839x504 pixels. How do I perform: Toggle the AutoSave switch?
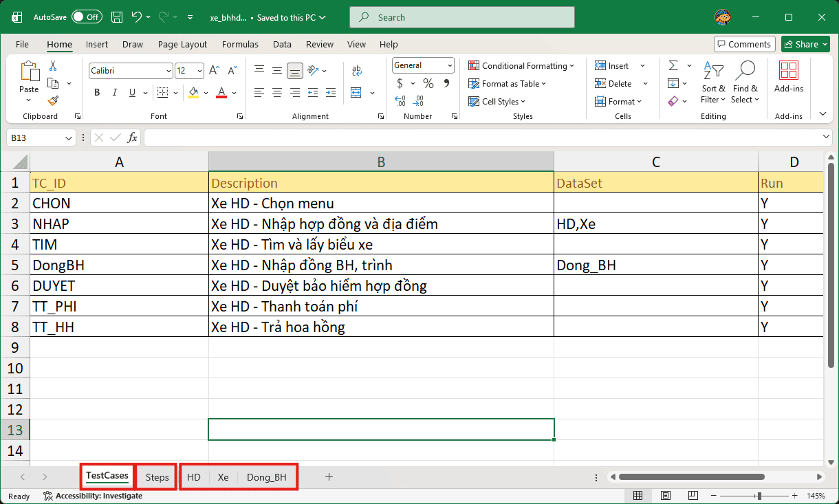coord(87,17)
